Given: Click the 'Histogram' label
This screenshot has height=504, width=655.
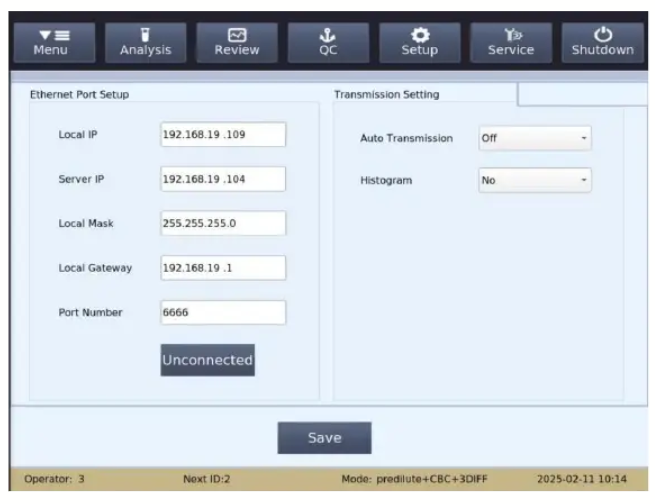Looking at the screenshot, I should (386, 180).
